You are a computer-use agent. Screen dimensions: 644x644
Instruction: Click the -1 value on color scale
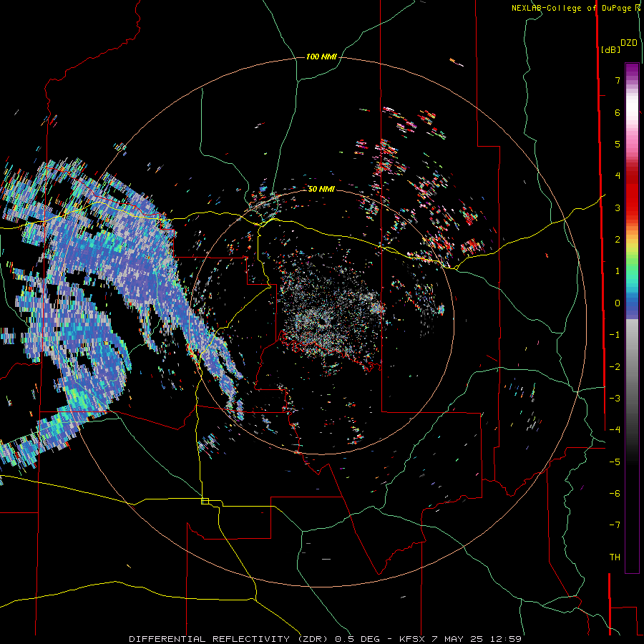tap(615, 335)
